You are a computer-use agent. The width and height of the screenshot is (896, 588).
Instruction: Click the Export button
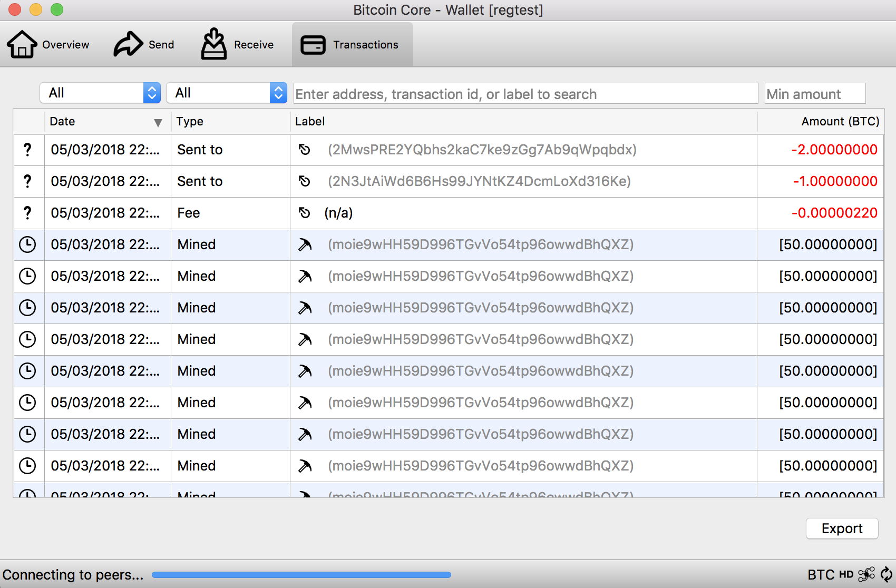click(x=842, y=528)
